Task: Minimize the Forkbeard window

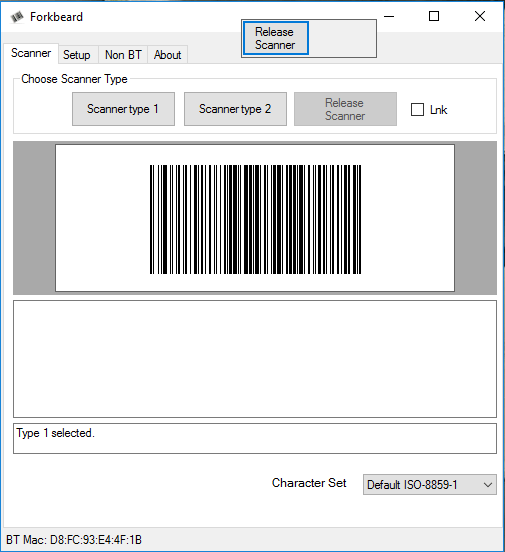Action: click(x=389, y=16)
